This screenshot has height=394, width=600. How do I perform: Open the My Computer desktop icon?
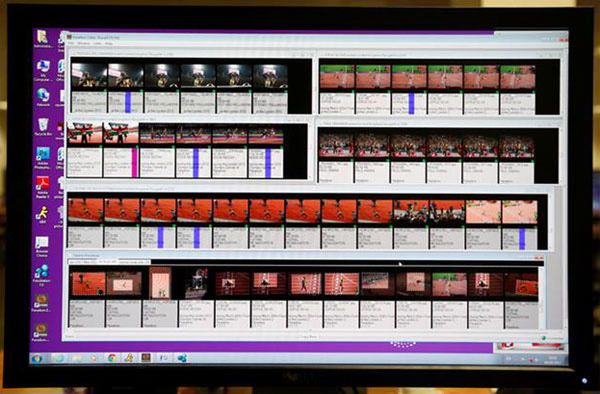[x=43, y=67]
